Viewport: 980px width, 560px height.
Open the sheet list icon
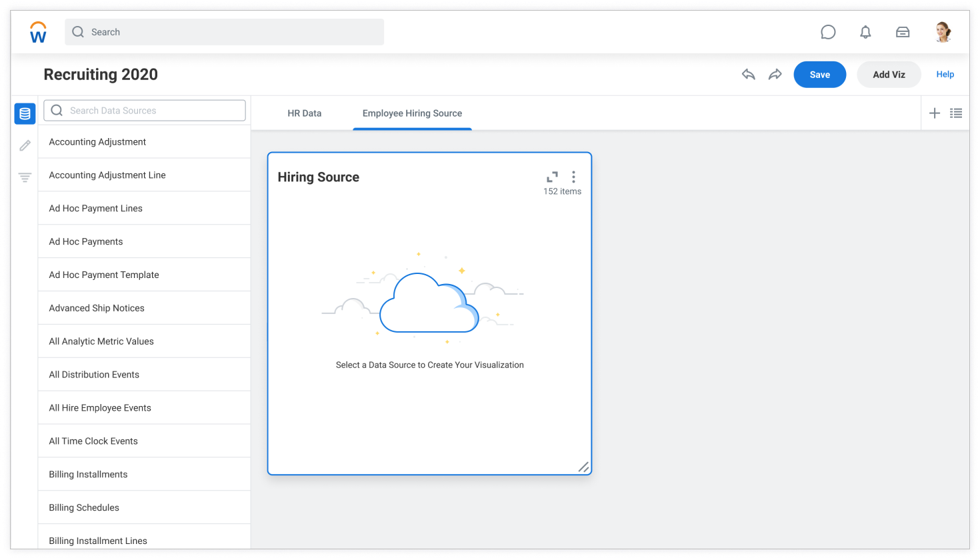coord(956,113)
